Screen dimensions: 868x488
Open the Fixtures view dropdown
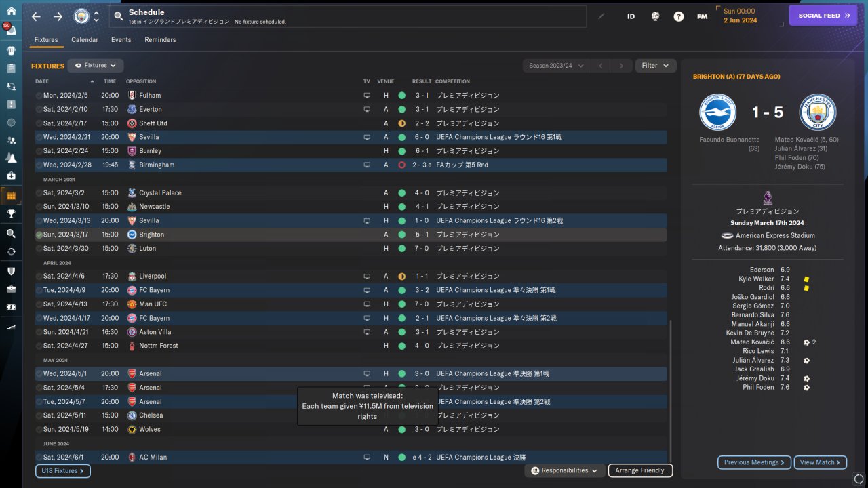click(96, 66)
